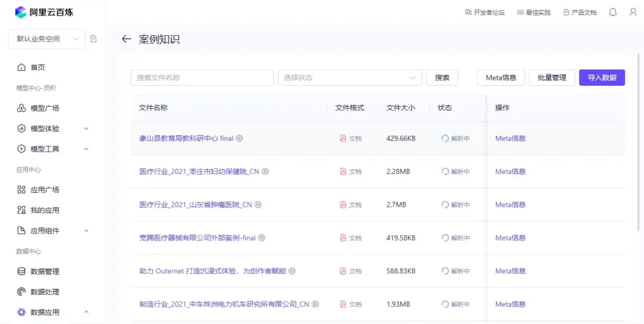Expand the 模型体验 submenu chevron
Screen dimensions: 644x324
(x=86, y=129)
